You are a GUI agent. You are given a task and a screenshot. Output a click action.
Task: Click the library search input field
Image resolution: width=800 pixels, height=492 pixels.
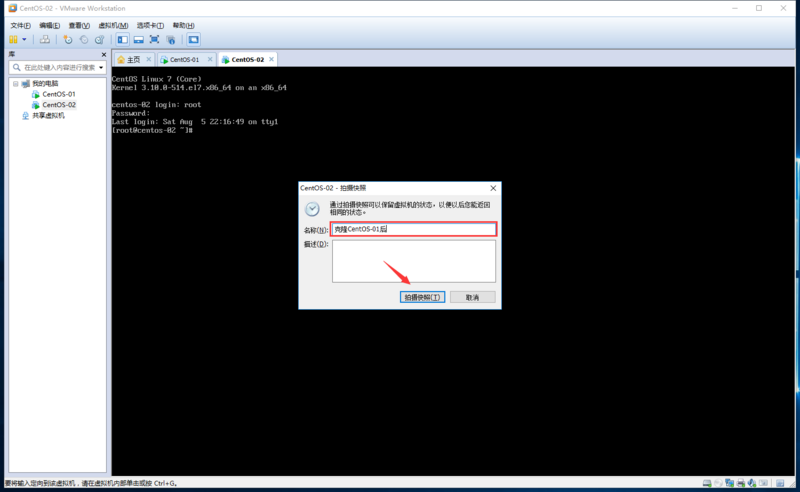pyautogui.click(x=59, y=67)
